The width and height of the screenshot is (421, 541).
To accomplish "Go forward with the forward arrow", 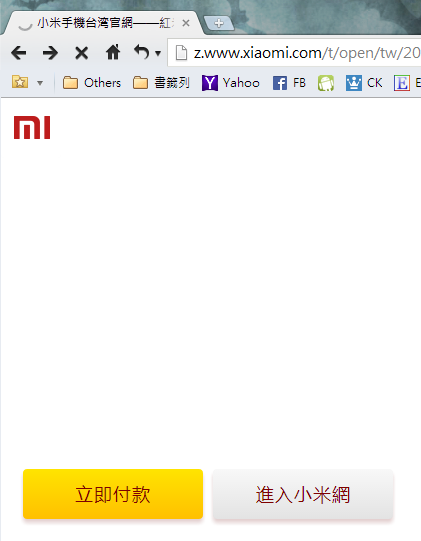I will tap(50, 53).
